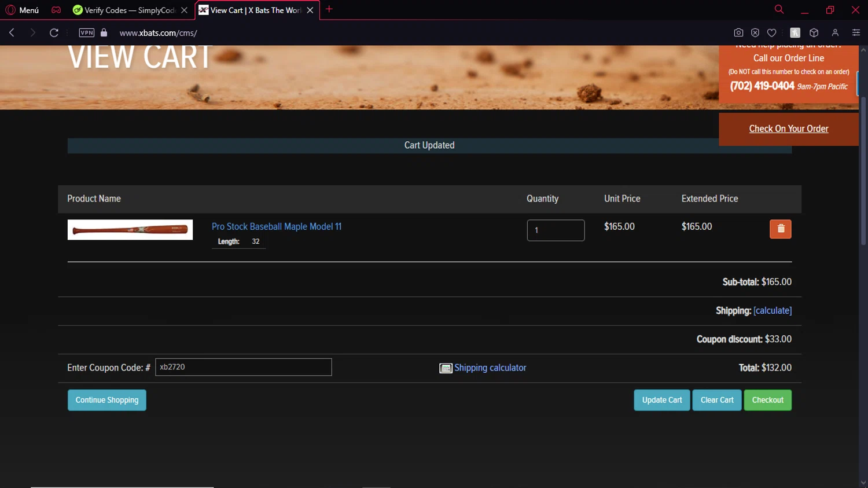The height and width of the screenshot is (488, 868).
Task: Open Pro Stock Baseball Maple Model 11
Action: (x=277, y=226)
